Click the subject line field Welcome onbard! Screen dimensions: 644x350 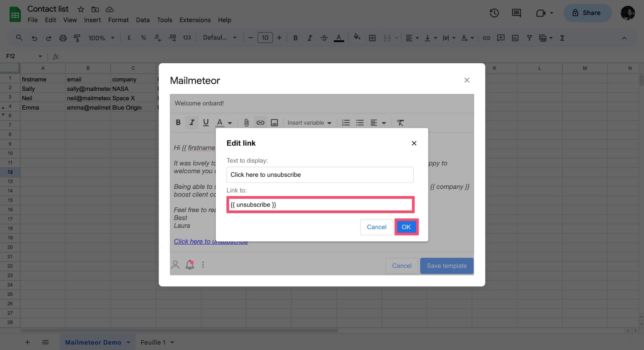click(x=322, y=103)
